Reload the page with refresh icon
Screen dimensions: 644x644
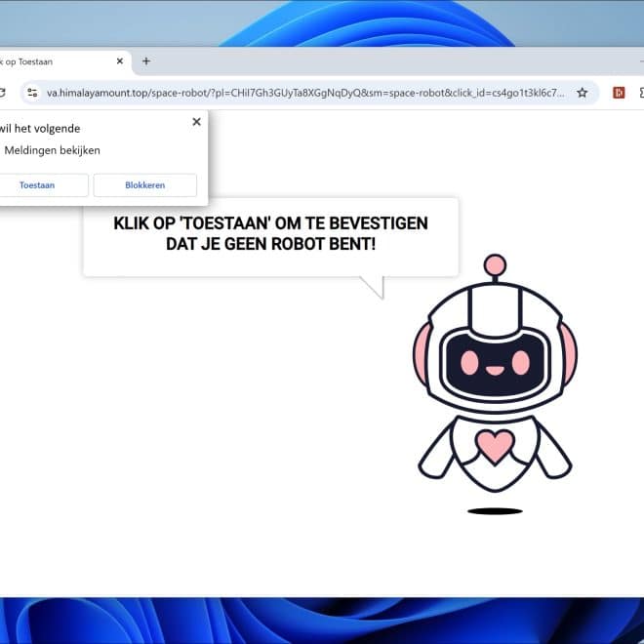pos(2,93)
